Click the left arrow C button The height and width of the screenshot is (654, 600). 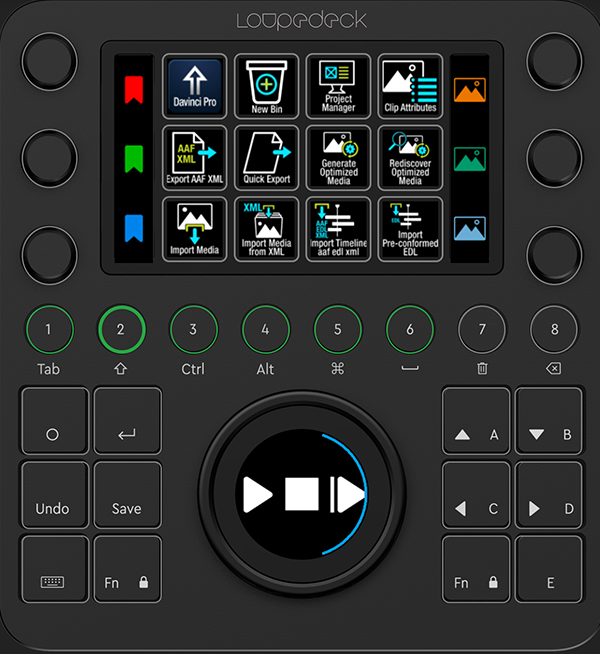[476, 495]
